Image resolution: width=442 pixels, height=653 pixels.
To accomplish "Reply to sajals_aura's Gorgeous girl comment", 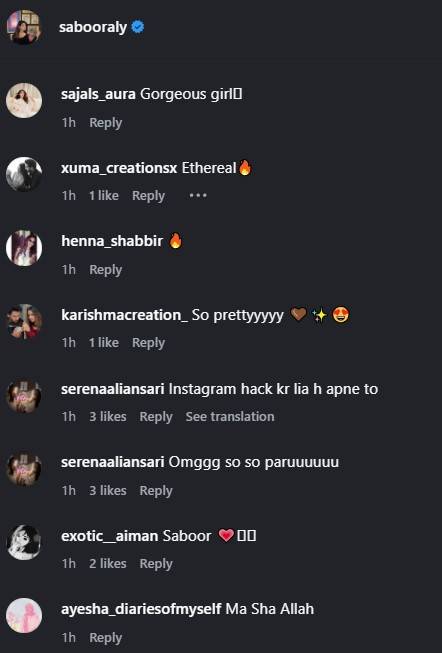I will tap(105, 123).
